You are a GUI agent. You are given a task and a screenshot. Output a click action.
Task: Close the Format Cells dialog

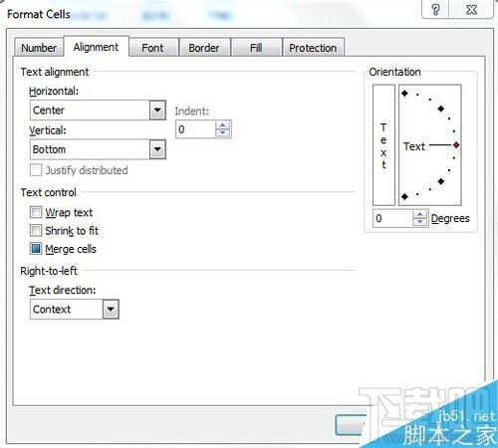pyautogui.click(x=471, y=9)
